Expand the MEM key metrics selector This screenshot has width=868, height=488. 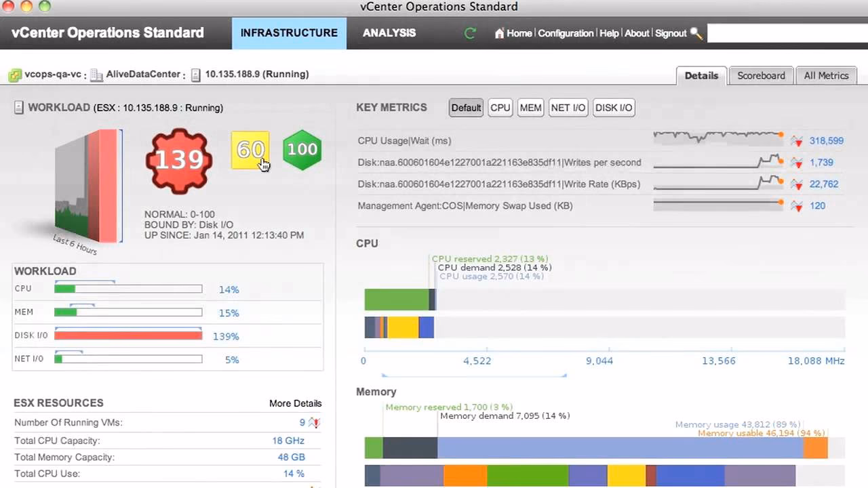pos(530,107)
